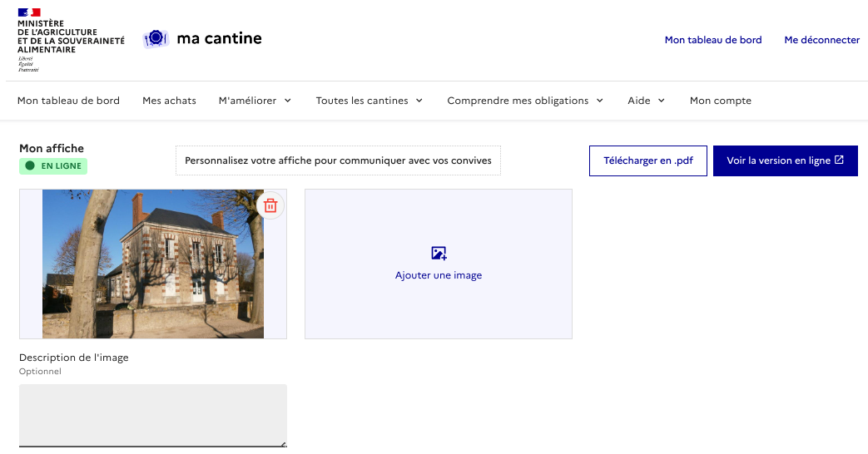Click the ma cantine plate logo
Image resolution: width=868 pixels, height=454 pixels.
[x=156, y=38]
